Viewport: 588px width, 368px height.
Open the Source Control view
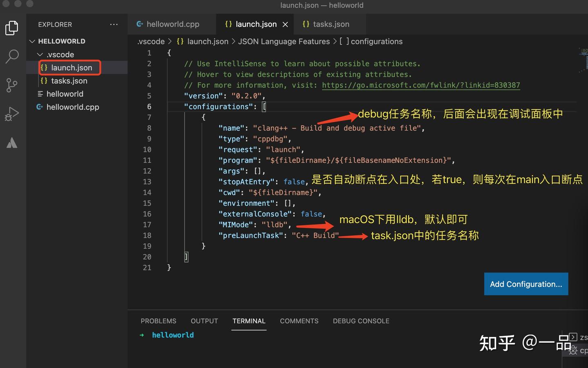[x=11, y=85]
